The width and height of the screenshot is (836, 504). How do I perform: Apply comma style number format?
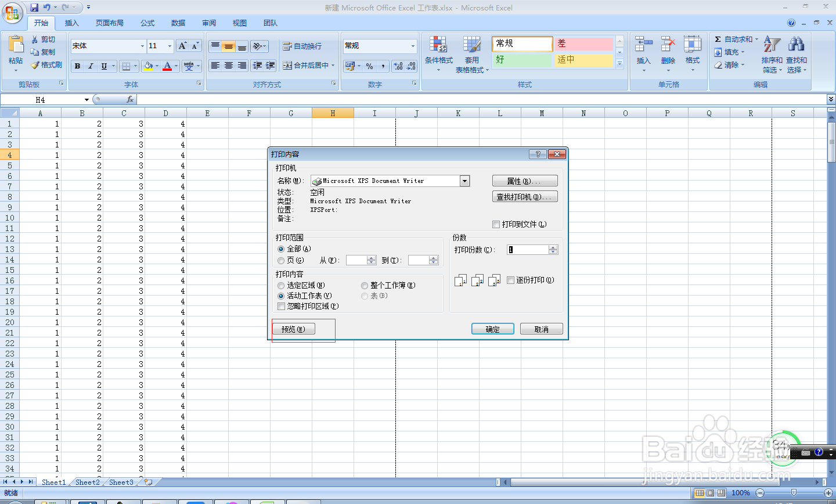click(383, 66)
